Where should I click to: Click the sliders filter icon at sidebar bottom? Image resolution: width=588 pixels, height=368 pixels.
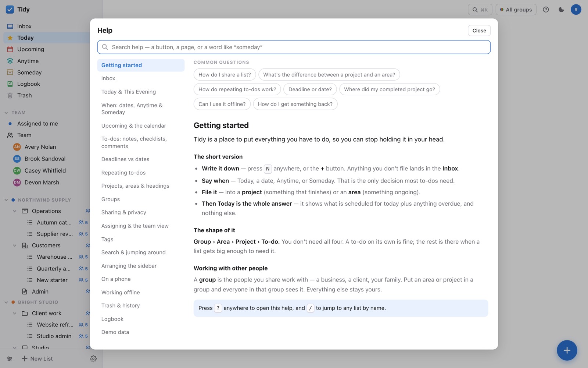(10, 358)
